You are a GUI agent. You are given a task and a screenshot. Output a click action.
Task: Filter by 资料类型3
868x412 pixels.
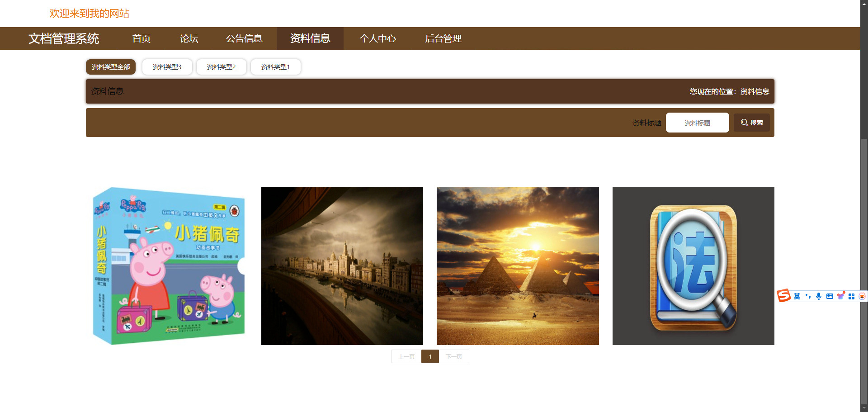tap(167, 67)
